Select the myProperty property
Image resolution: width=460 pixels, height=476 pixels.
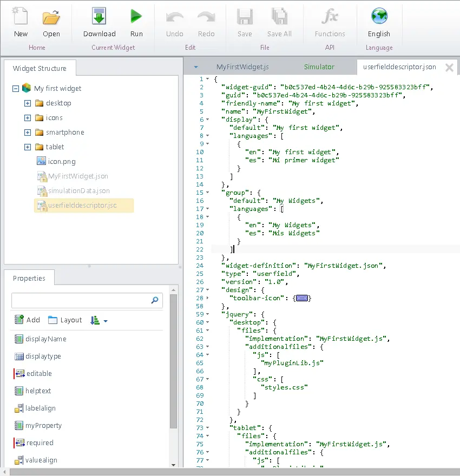[x=38, y=425]
